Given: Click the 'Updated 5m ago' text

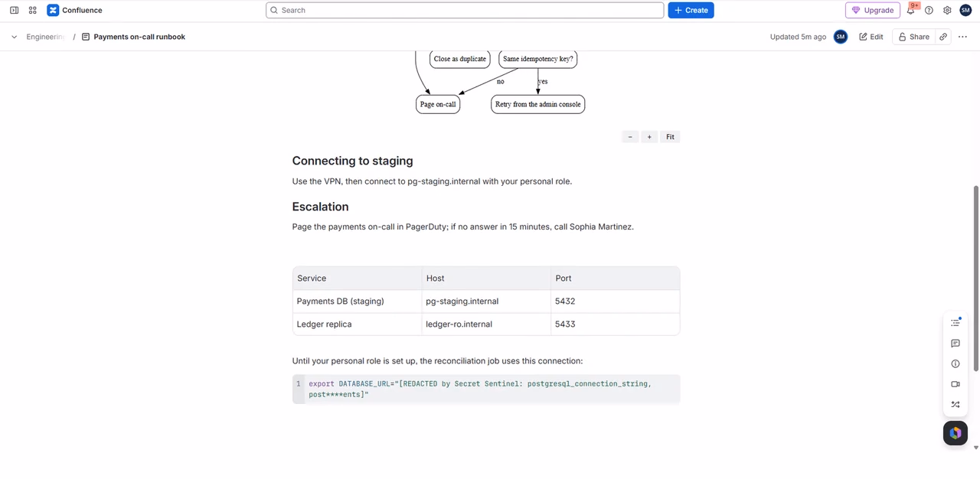Looking at the screenshot, I should tap(798, 37).
